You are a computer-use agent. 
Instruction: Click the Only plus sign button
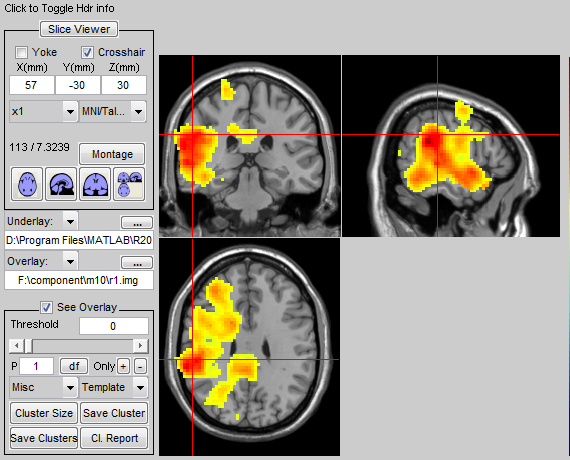click(x=123, y=366)
